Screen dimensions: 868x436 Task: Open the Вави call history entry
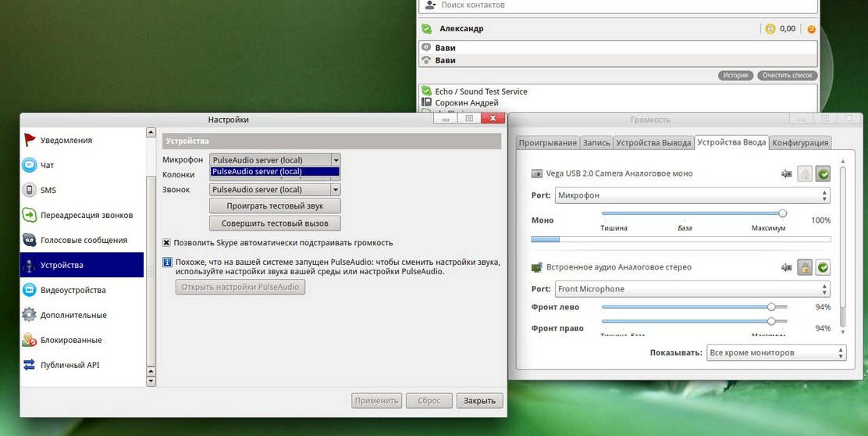click(x=617, y=60)
